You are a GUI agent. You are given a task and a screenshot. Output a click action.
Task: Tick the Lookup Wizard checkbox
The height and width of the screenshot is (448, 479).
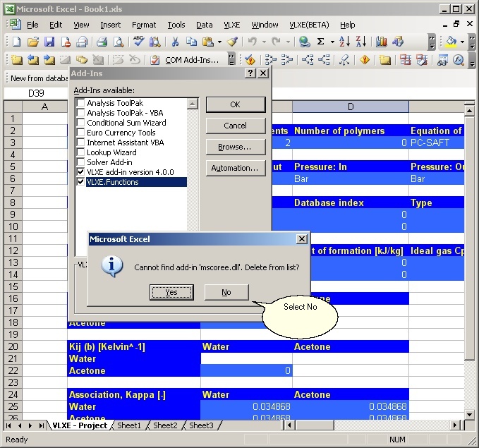click(80, 152)
